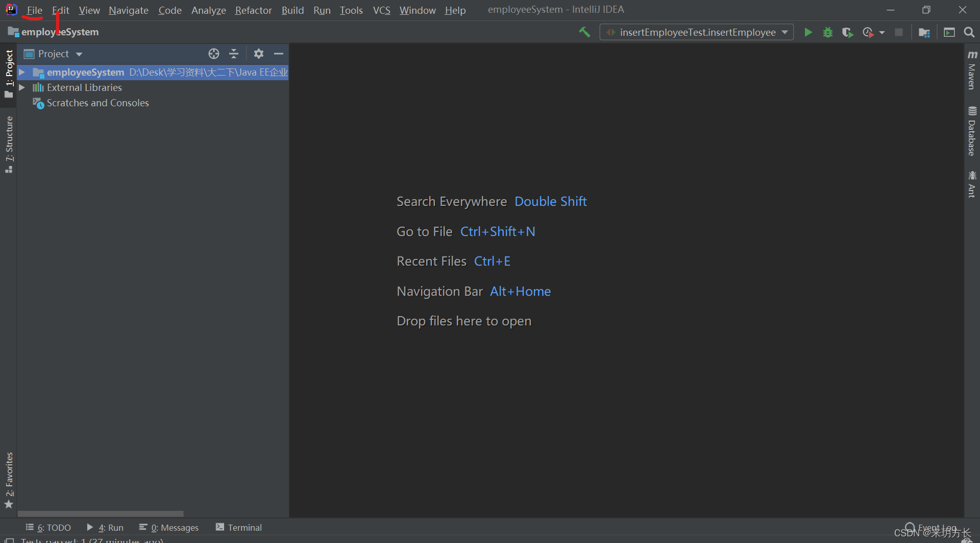Click the Project panel horizontal scrollbar

click(x=101, y=513)
